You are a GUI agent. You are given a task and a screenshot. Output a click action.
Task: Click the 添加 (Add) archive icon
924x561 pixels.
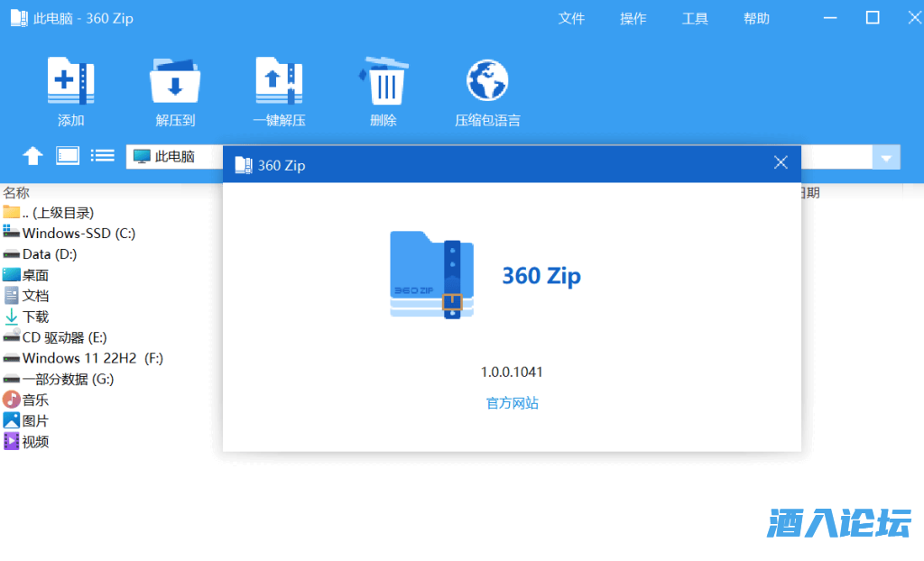70,82
